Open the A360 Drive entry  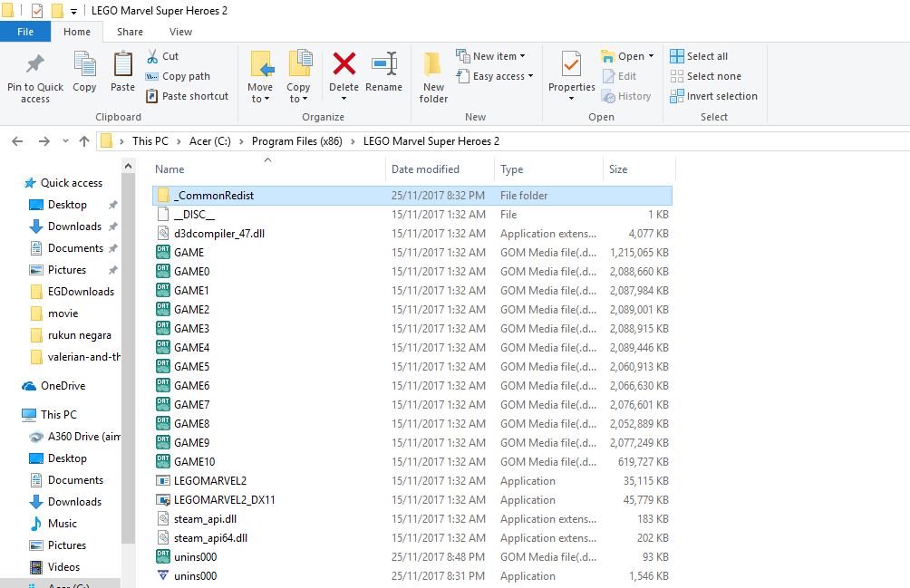75,437
